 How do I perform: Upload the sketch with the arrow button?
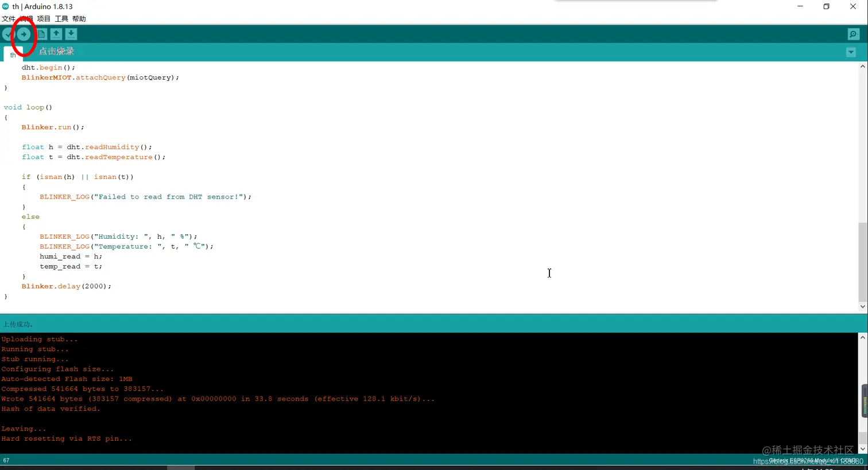click(x=24, y=34)
